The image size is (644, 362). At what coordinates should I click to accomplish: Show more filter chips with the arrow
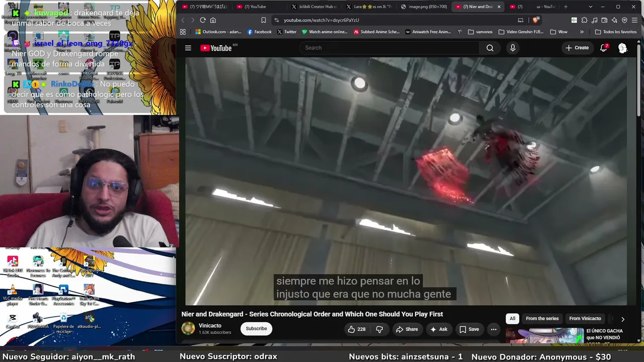click(622, 319)
